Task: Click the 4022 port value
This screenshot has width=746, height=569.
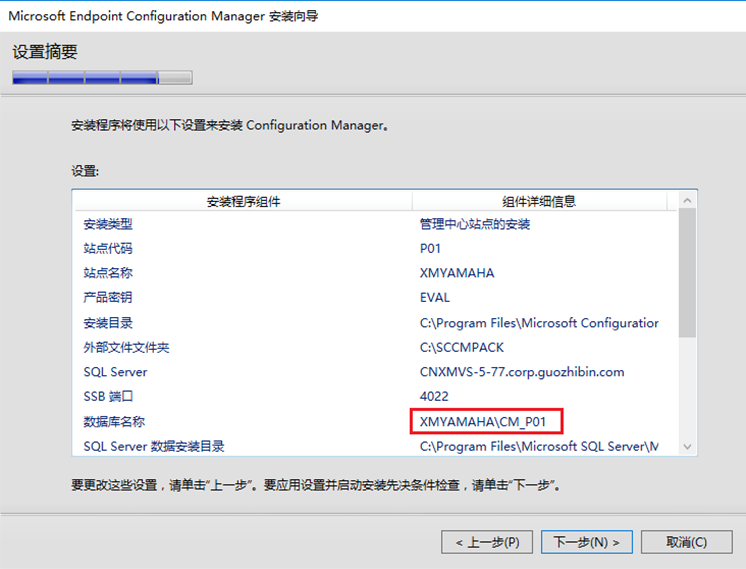Action: 434,396
